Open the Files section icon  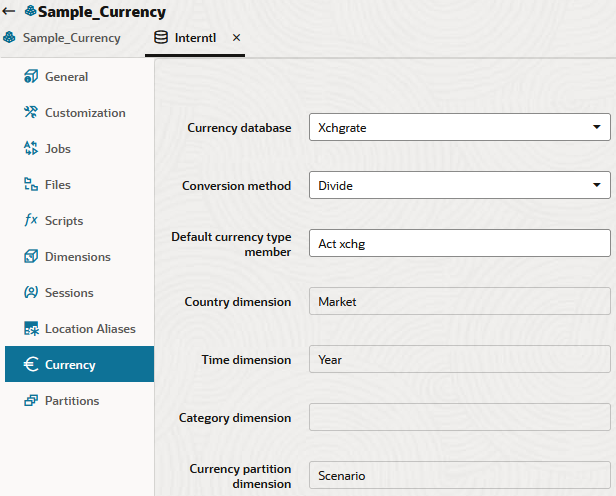coord(31,185)
